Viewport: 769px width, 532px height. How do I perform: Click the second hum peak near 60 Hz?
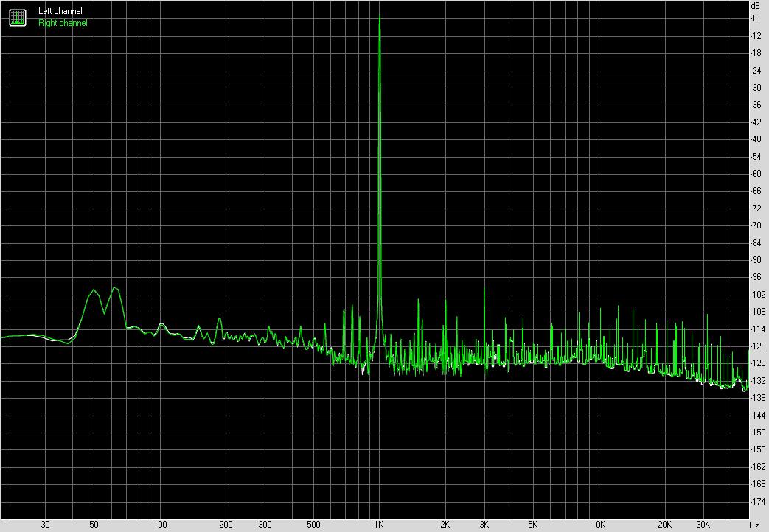[x=114, y=287]
